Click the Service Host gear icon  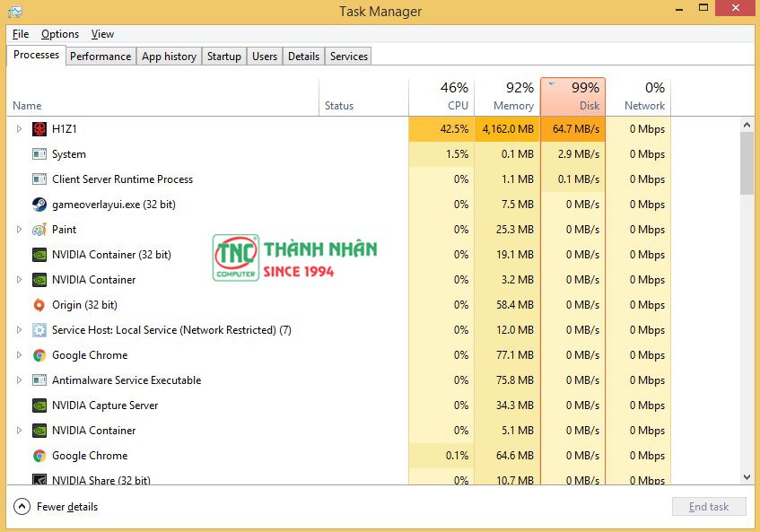click(39, 330)
